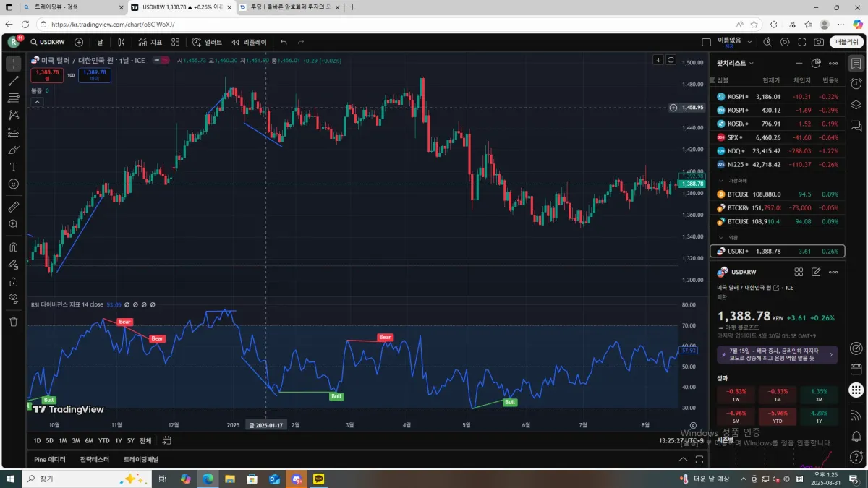Open the alerts panel in right sidebar
The width and height of the screenshot is (868, 488).
pyautogui.click(x=856, y=84)
